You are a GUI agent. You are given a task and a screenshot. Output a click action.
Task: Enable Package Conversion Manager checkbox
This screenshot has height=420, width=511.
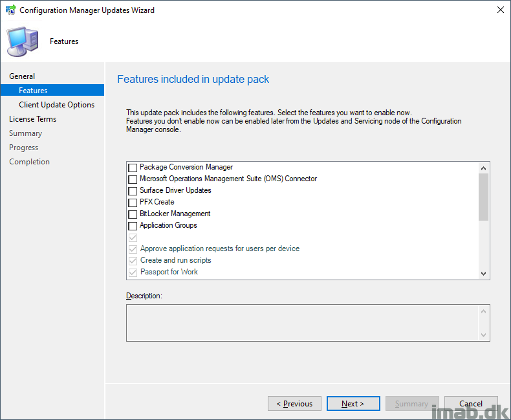click(x=133, y=168)
